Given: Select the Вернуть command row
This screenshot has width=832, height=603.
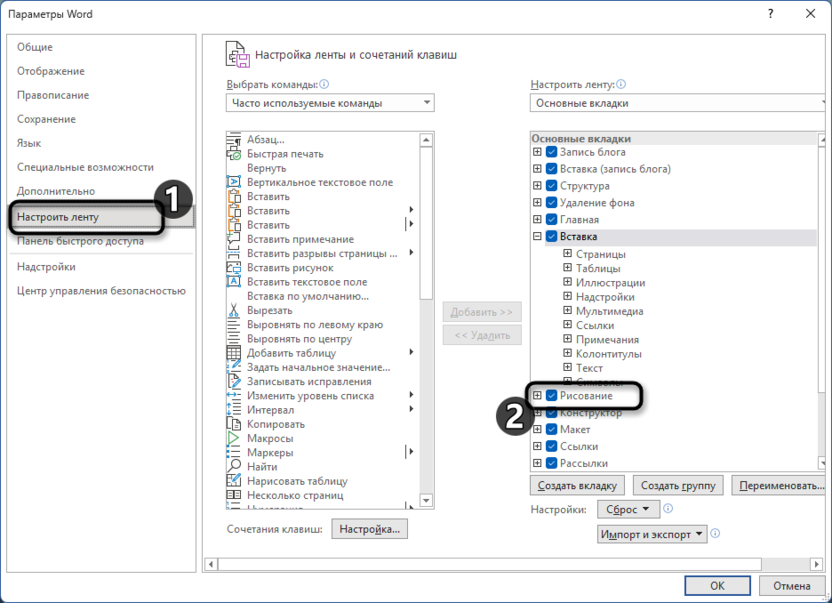Looking at the screenshot, I should point(323,168).
